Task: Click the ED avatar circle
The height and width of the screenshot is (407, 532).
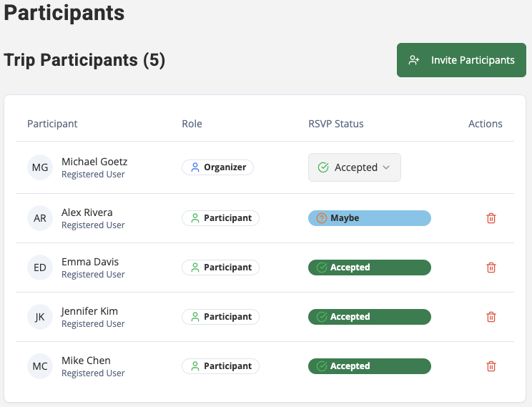Action: coord(40,268)
